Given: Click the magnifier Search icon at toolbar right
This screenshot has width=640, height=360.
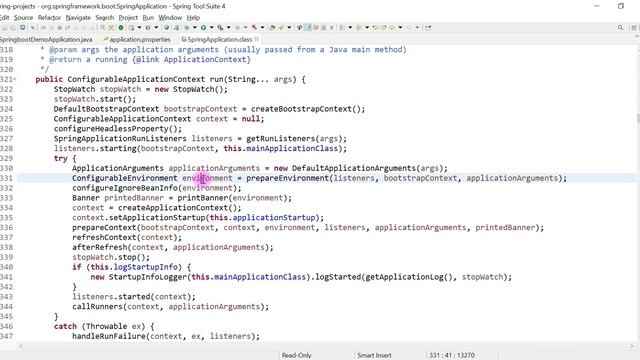Looking at the screenshot, I should [620, 28].
